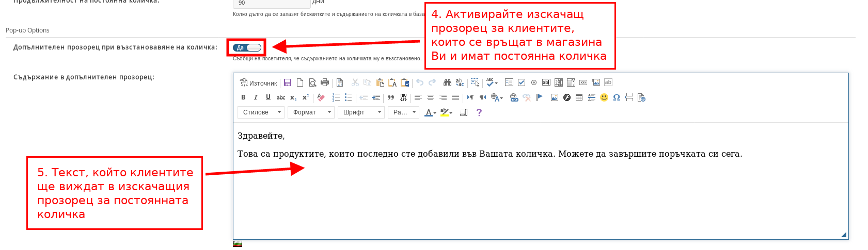
Task: Toggle Bold formatting
Action: point(243,97)
